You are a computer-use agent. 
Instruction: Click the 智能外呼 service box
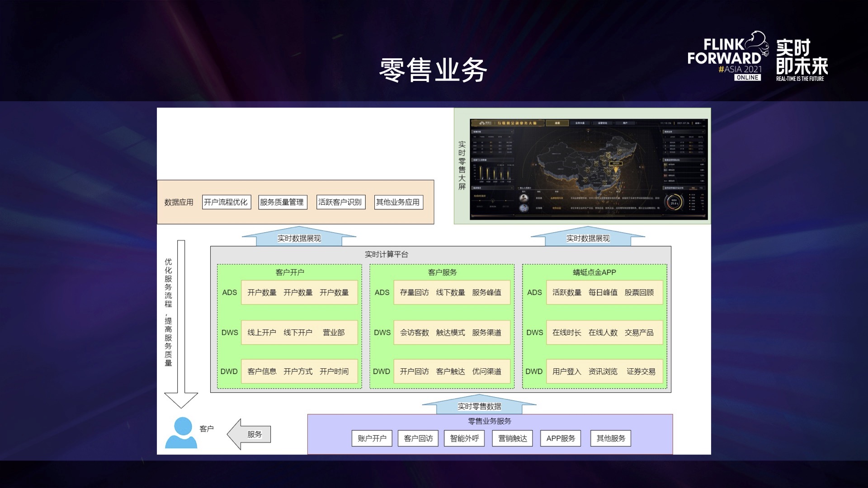click(x=464, y=438)
